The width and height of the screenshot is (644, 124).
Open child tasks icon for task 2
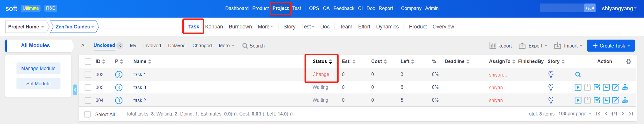tap(625, 100)
